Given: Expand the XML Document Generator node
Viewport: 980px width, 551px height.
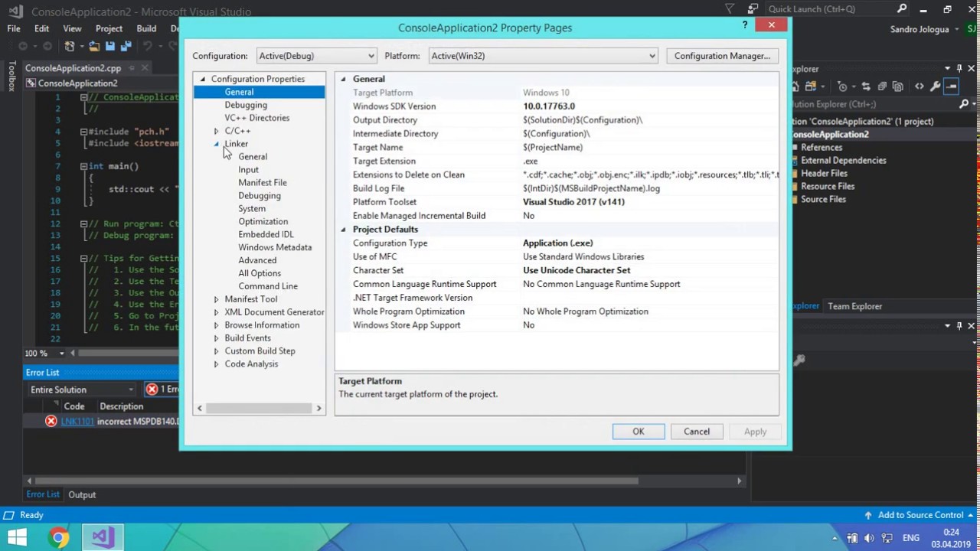Looking at the screenshot, I should [x=216, y=312].
